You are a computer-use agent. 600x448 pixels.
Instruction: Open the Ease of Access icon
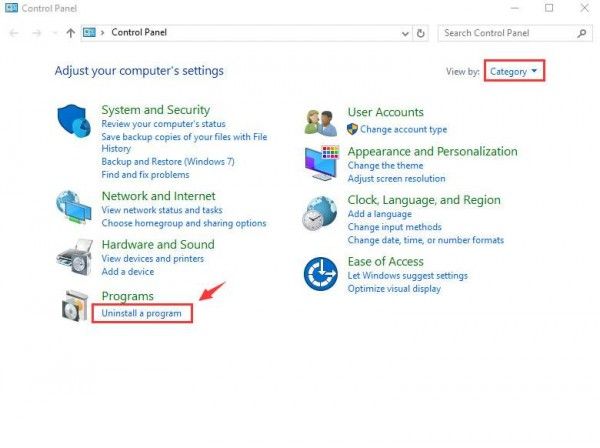321,273
